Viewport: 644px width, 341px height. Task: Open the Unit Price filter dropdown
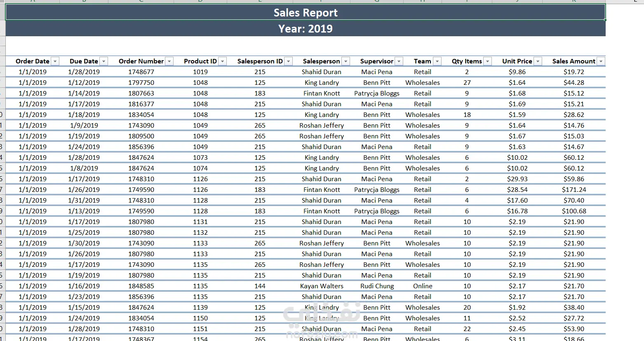537,61
